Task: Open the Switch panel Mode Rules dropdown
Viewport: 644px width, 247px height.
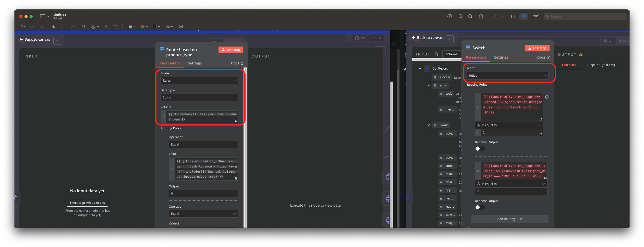Action: click(x=507, y=76)
